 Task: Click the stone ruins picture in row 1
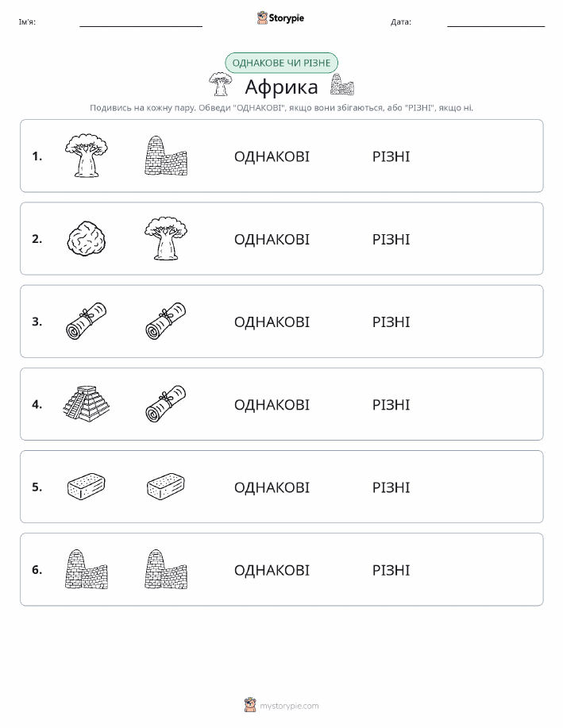click(166, 156)
